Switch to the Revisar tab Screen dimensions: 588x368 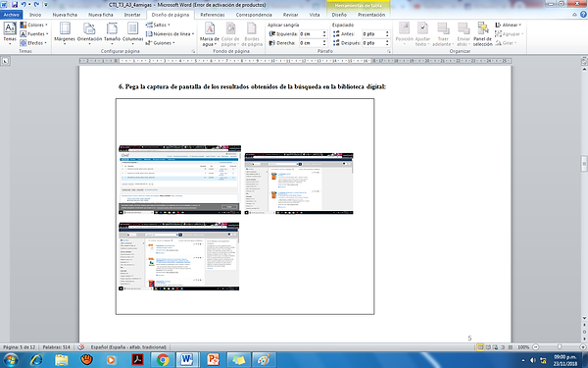click(291, 15)
